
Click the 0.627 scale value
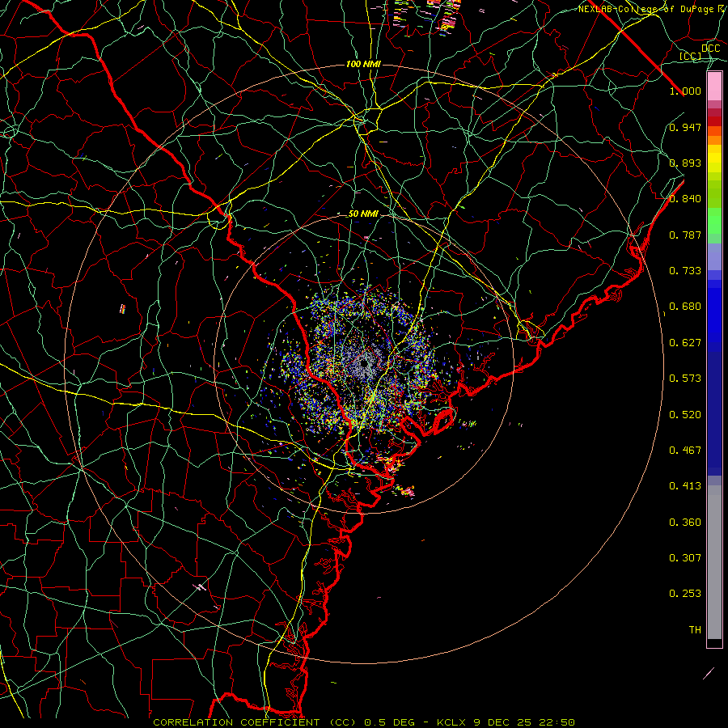(685, 343)
